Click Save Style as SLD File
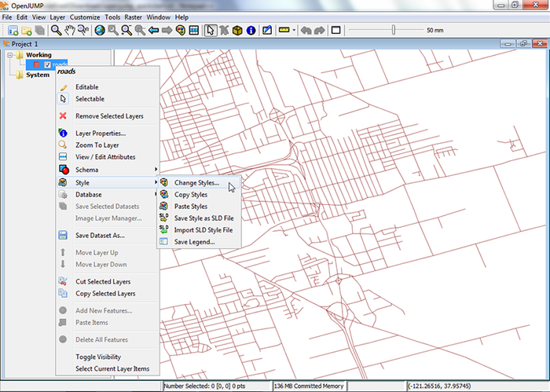Viewport: 550px width, 392px height. coord(199,218)
